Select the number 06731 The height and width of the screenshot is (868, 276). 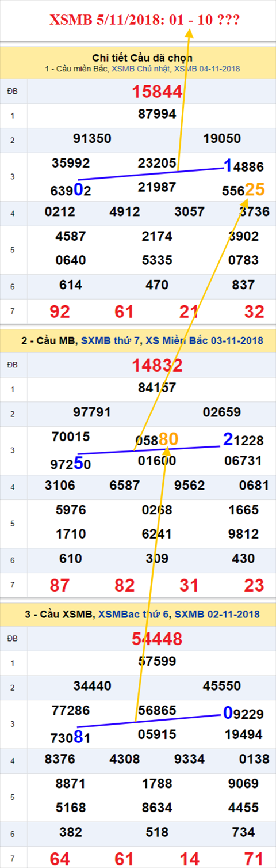pyautogui.click(x=243, y=460)
